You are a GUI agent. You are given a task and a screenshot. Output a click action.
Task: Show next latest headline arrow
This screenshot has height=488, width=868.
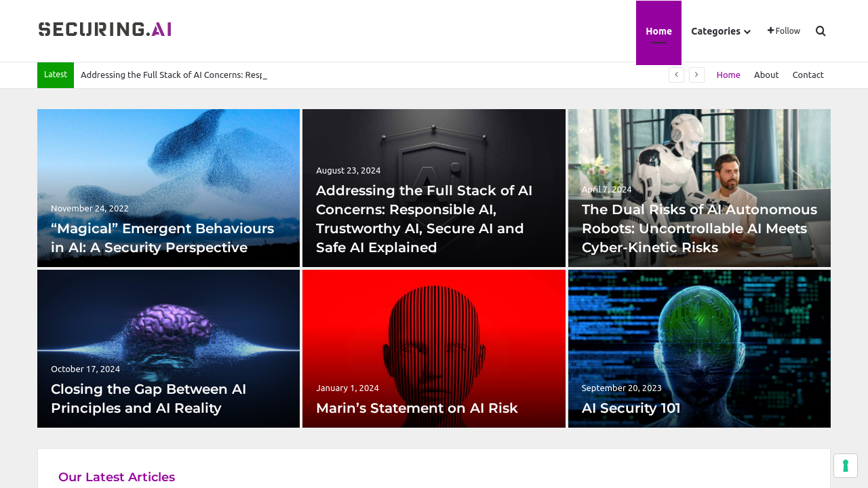pos(696,75)
